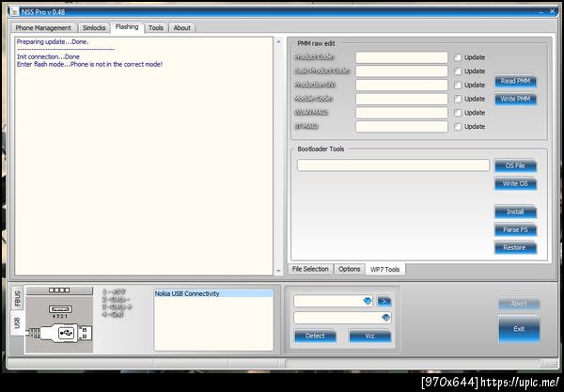Open the Options tab

click(x=350, y=269)
